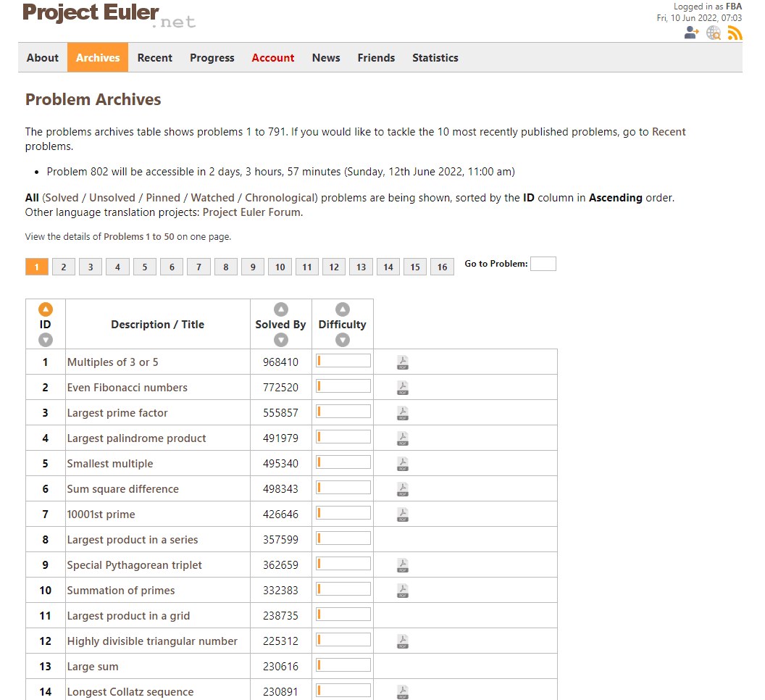Viewport: 765px width, 700px height.
Task: Open problem Multiples of 3 or 5
Action: pos(113,362)
